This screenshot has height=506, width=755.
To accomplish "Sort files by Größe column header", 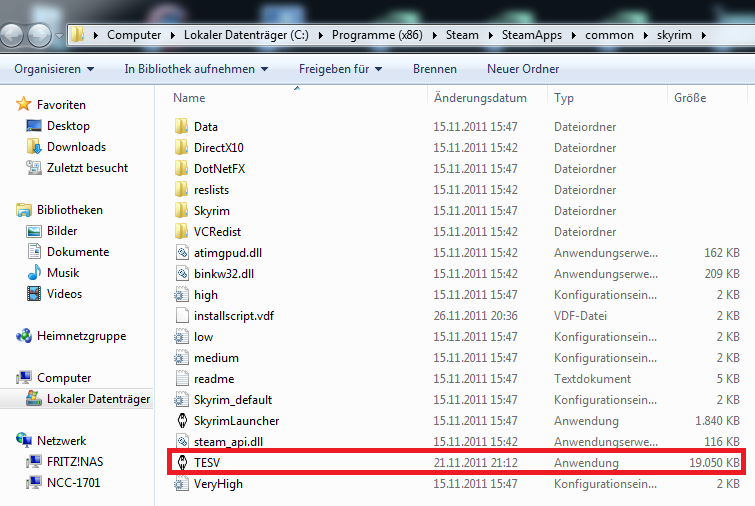I will click(x=690, y=98).
